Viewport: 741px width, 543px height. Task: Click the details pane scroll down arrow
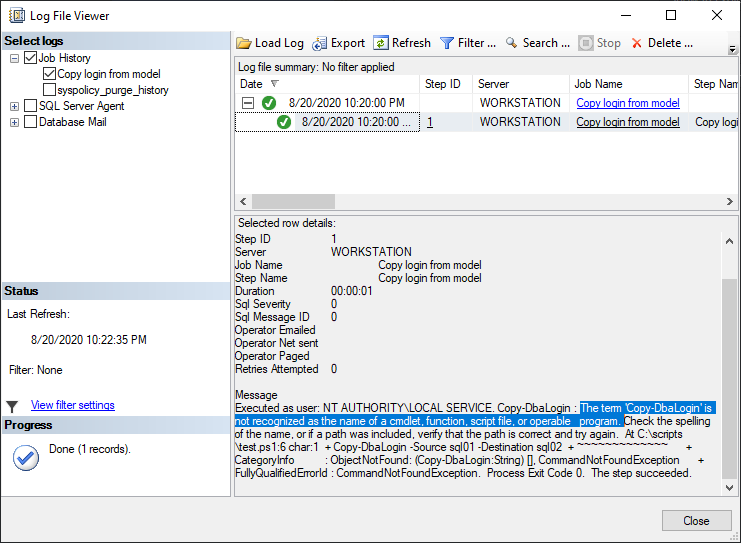tap(729, 488)
